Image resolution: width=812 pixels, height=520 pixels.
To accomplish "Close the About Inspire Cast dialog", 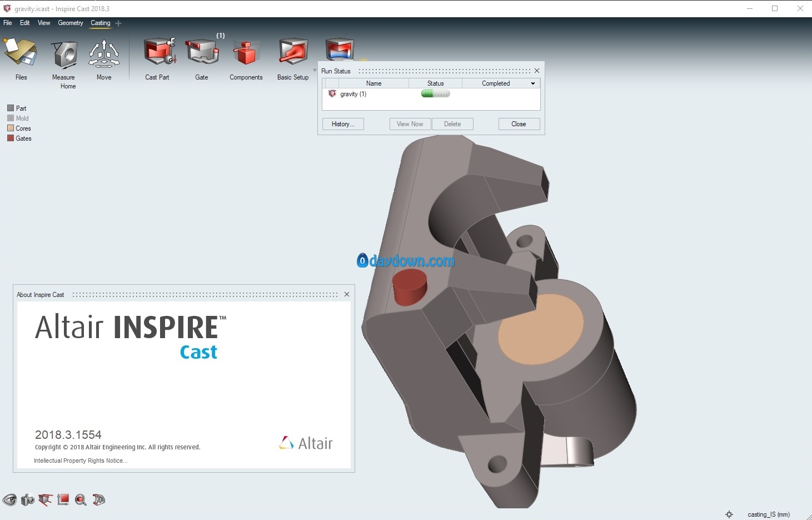I will coord(347,294).
